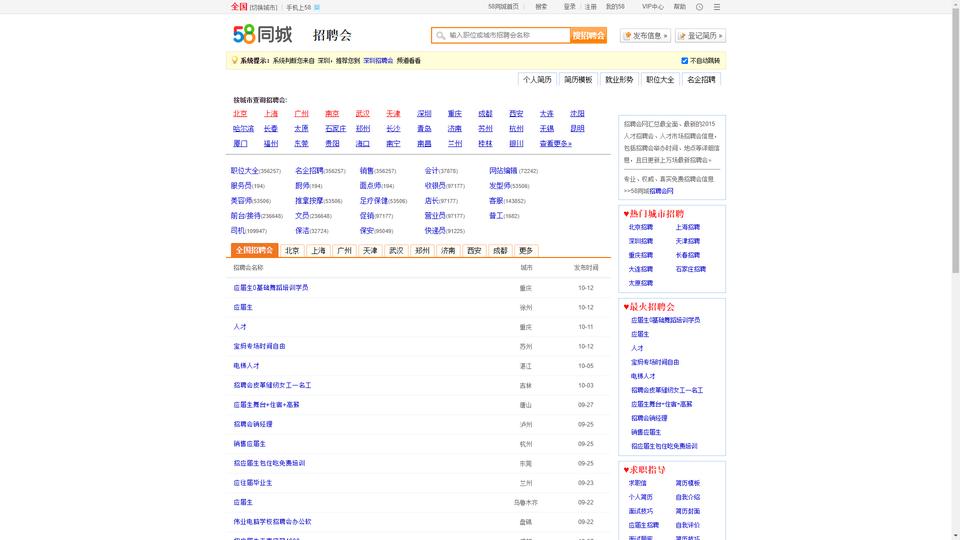
Task: Open 伟业电脑学校招聘会办公软 listing
Action: [272, 522]
